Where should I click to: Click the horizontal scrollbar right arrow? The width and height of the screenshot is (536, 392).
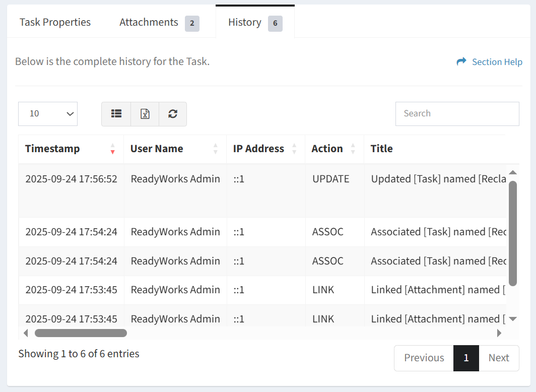(x=499, y=333)
